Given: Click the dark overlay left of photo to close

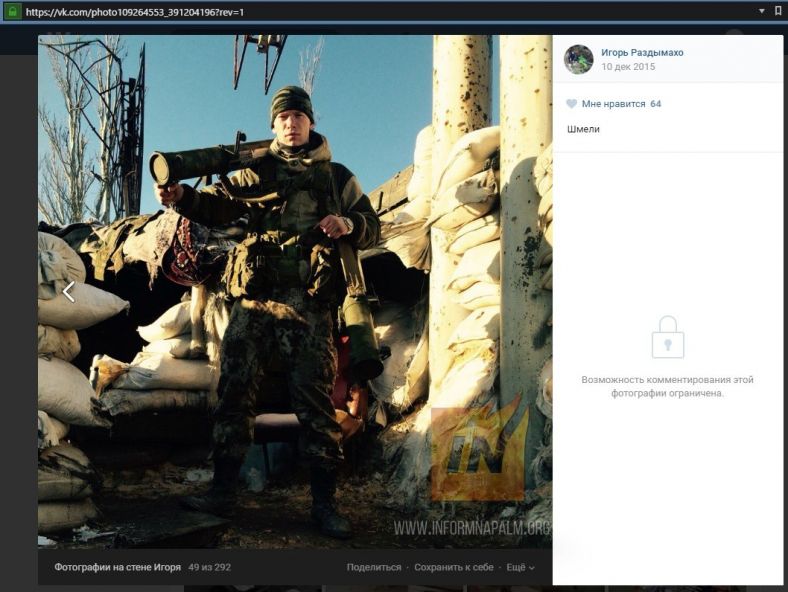Looking at the screenshot, I should (18, 300).
